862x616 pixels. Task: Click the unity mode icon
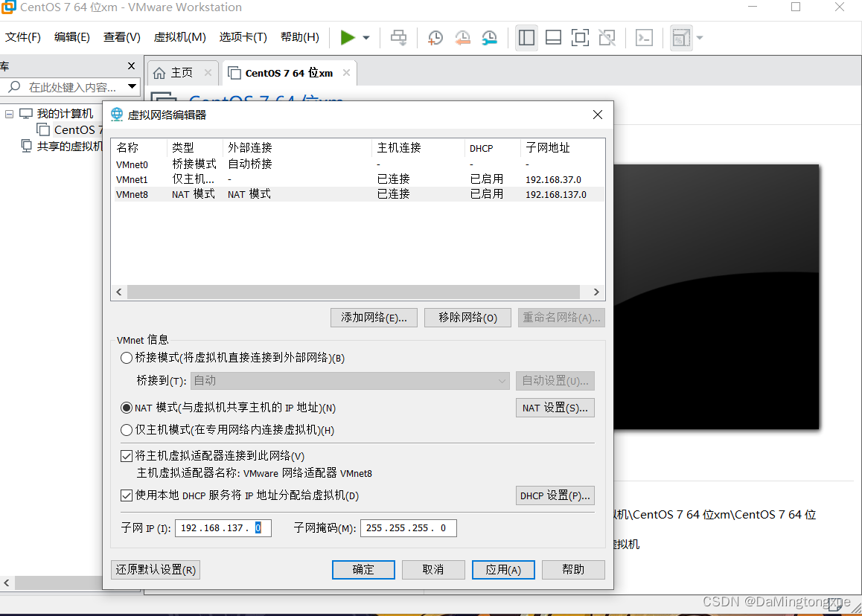607,38
